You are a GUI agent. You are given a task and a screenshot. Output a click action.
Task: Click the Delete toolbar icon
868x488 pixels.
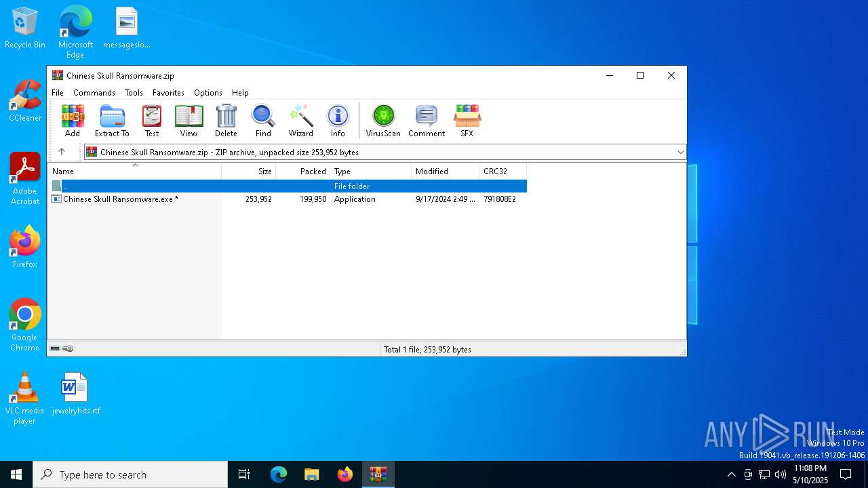coord(226,121)
